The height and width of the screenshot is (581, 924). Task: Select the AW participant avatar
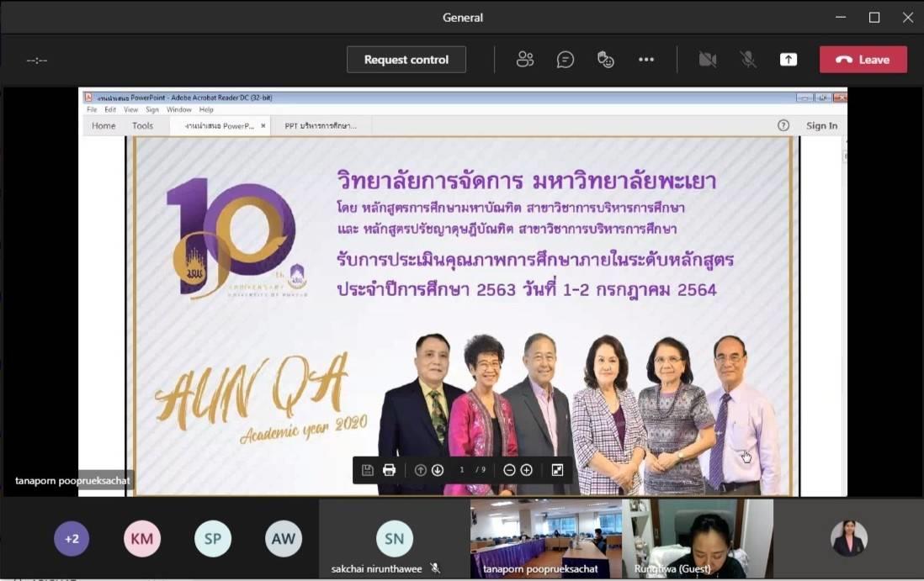click(x=284, y=539)
